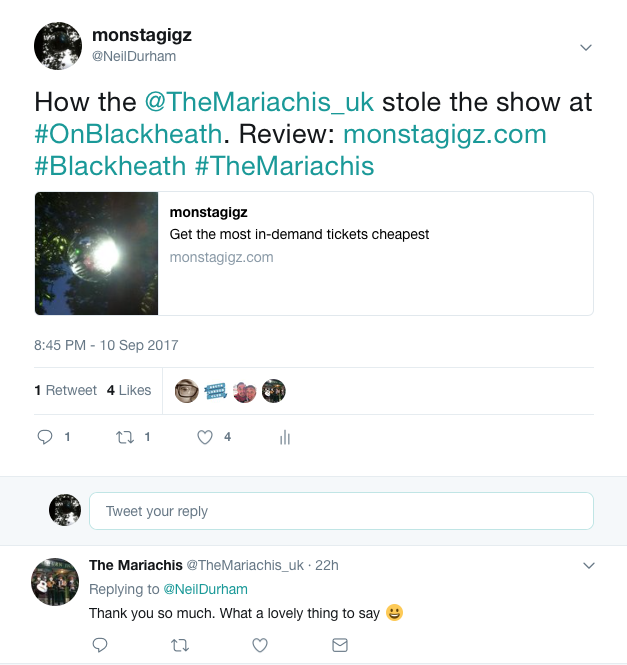627x665 pixels.
Task: Expand options chevron on The Mariachis reply
Action: (589, 565)
